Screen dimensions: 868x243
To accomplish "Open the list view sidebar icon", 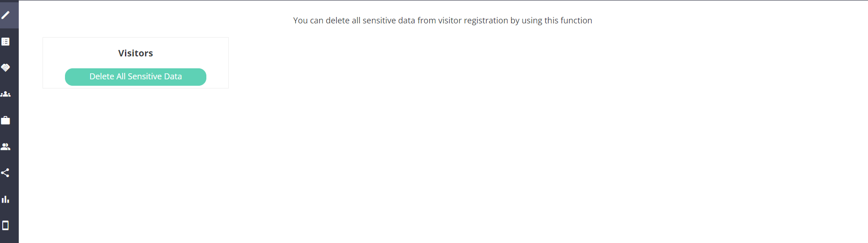I will coord(5,42).
